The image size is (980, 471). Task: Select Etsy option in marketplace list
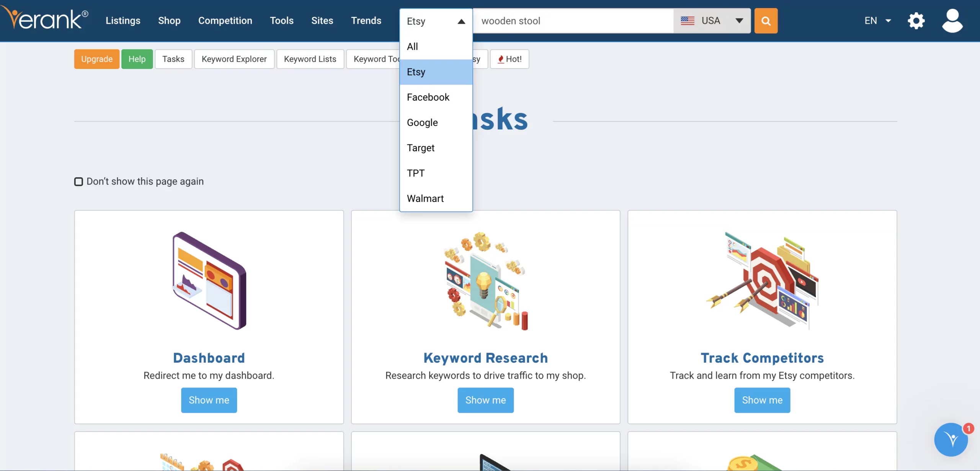[x=436, y=72]
